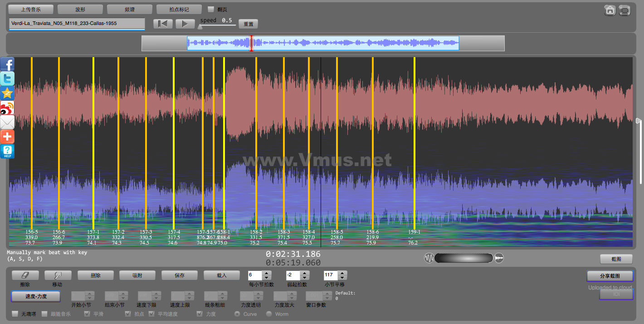This screenshot has height=324, width=644.
Task: Switch to the 波形 waveform view
Action: pos(80,9)
